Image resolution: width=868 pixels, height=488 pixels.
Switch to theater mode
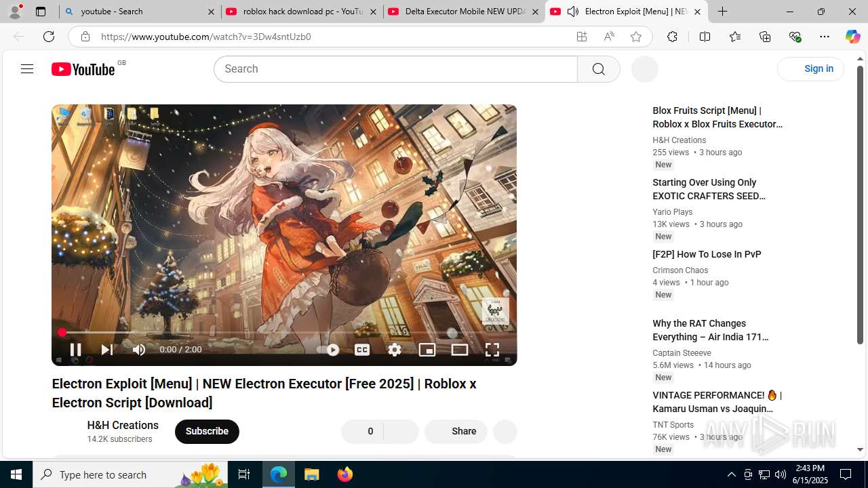click(x=460, y=350)
